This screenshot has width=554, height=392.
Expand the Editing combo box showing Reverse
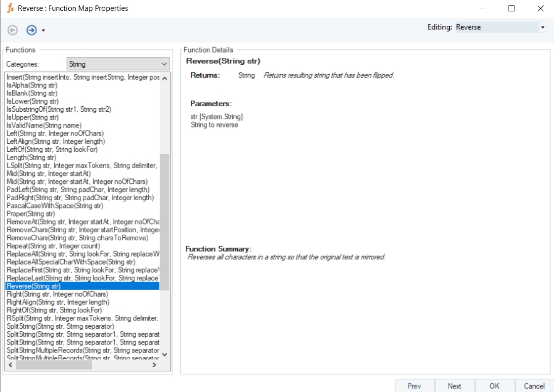click(543, 27)
